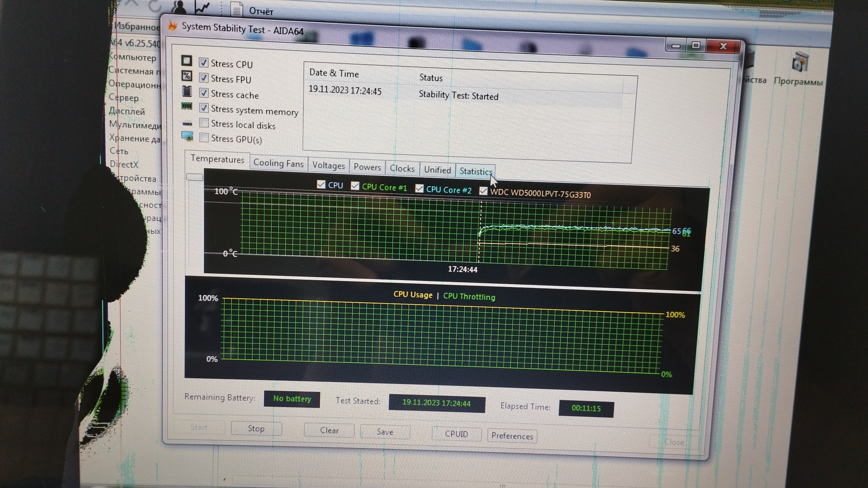The image size is (868, 488).
Task: Hide WDC WD5000LPVT temperature line checkbox
Action: pyautogui.click(x=483, y=191)
